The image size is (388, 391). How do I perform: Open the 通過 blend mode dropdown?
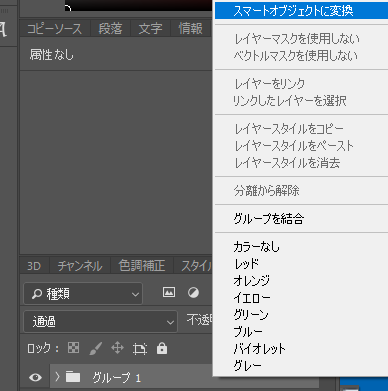coord(100,322)
